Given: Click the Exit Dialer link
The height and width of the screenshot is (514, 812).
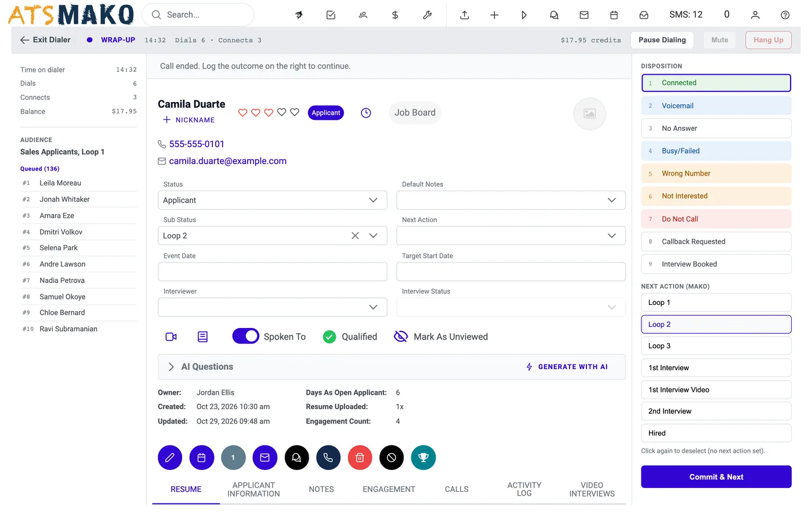Looking at the screenshot, I should [45, 40].
